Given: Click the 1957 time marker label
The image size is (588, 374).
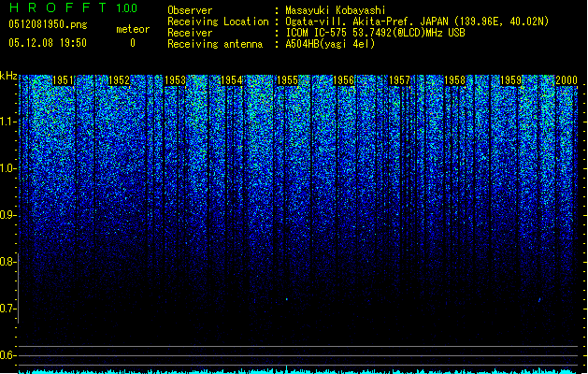Looking at the screenshot, I should pyautogui.click(x=399, y=80).
